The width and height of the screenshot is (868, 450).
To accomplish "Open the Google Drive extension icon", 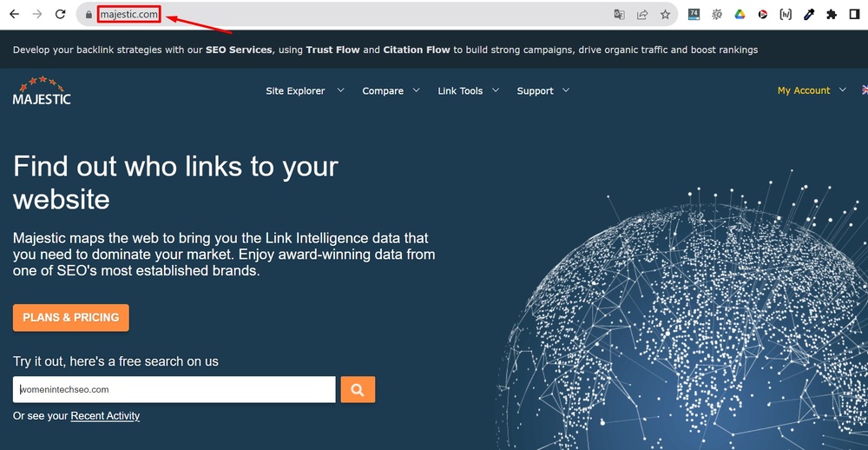I will point(740,15).
